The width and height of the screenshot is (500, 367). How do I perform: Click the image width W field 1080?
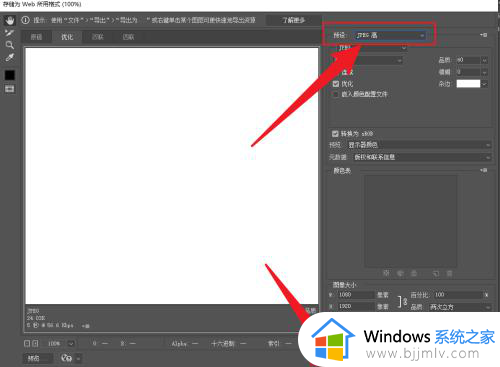pyautogui.click(x=355, y=295)
